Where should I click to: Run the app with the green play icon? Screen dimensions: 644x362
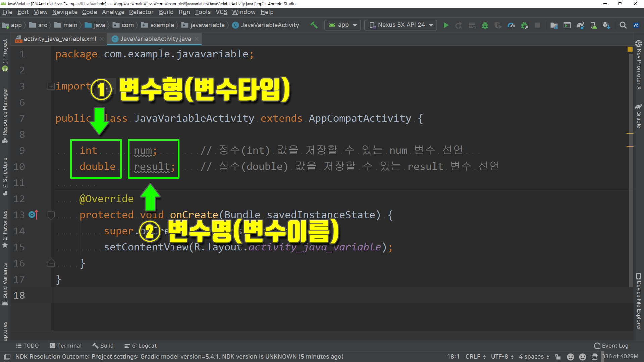click(446, 25)
